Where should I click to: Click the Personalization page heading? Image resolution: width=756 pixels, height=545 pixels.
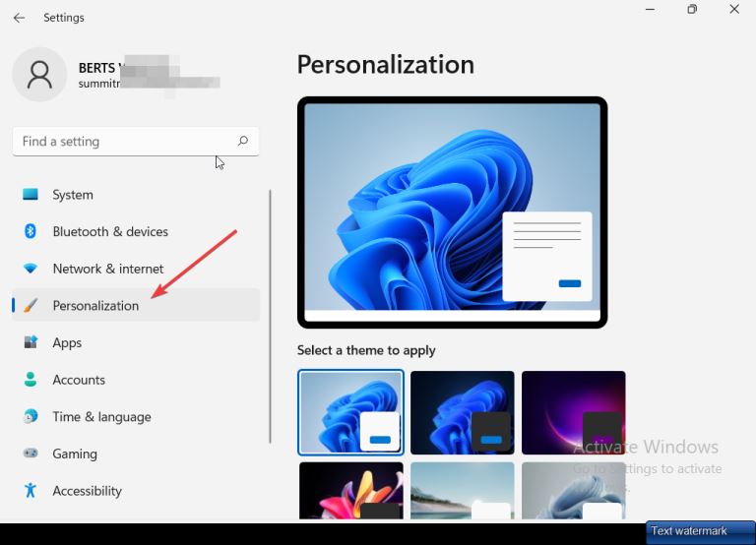coord(386,65)
